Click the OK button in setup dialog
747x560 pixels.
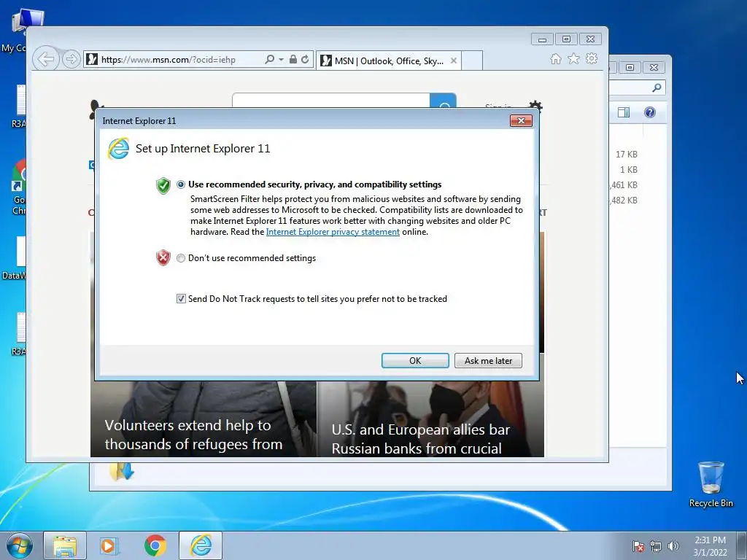pos(415,360)
